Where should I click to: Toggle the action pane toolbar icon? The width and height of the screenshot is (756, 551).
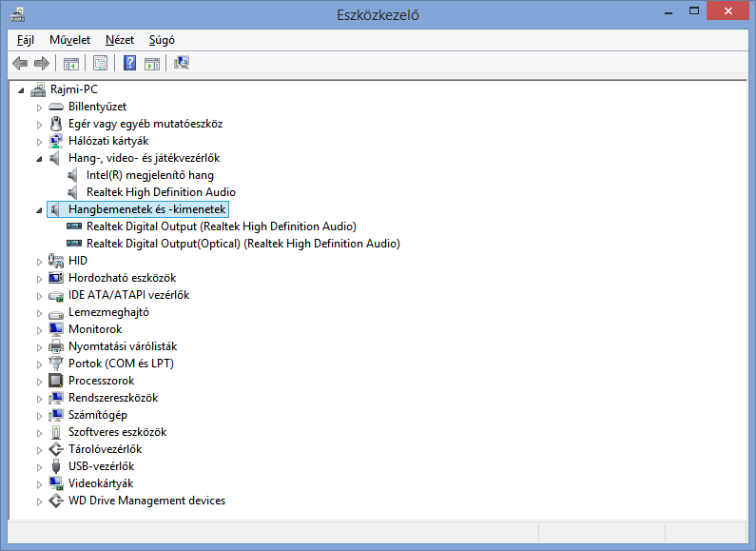coord(152,63)
